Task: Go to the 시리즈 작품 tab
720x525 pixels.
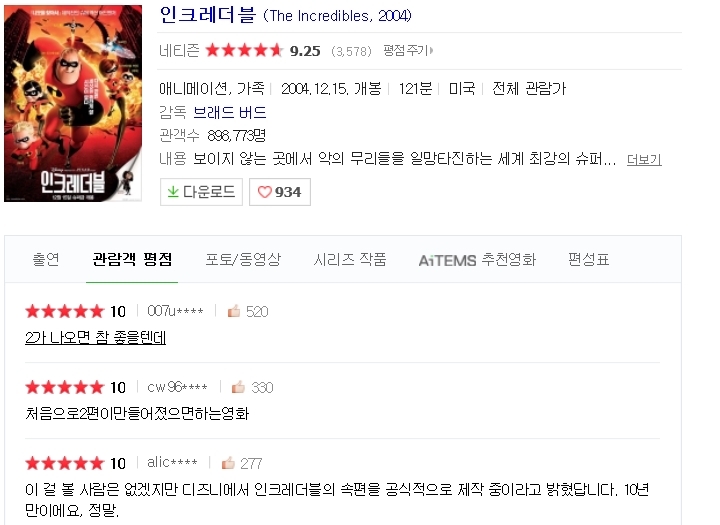Action: pos(349,260)
